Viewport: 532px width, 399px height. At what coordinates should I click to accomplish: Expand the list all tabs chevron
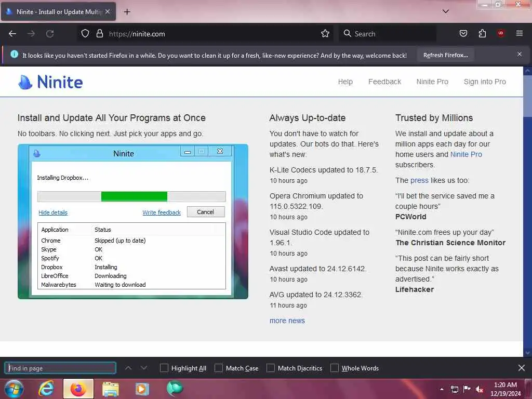446,11
